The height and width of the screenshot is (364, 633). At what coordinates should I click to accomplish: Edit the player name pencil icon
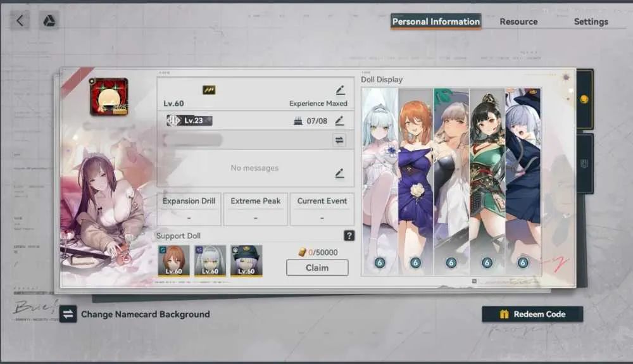pos(340,90)
